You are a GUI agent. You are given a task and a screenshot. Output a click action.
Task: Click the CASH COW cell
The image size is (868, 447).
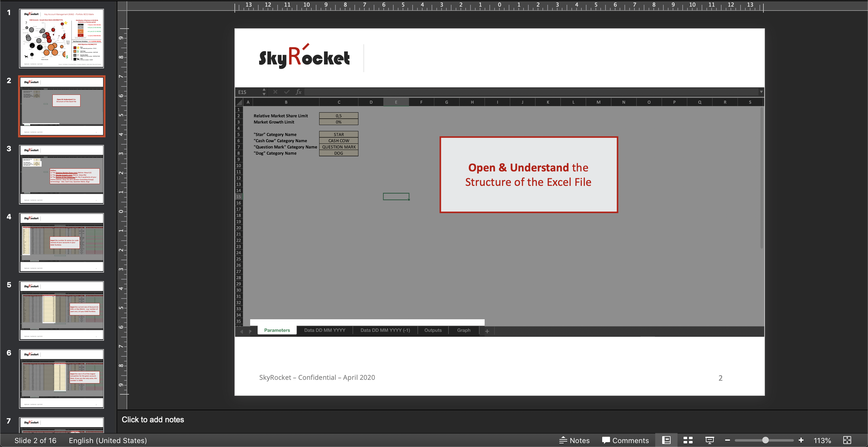(x=339, y=140)
